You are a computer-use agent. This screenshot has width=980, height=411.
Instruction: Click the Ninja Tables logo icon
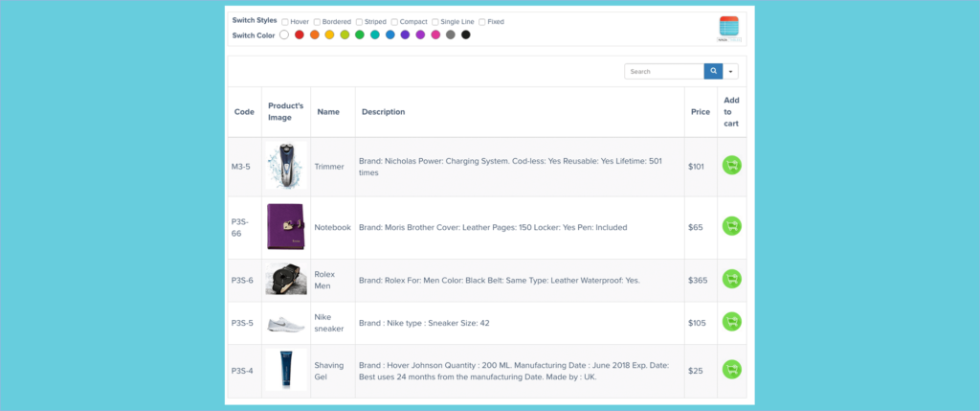(x=729, y=29)
